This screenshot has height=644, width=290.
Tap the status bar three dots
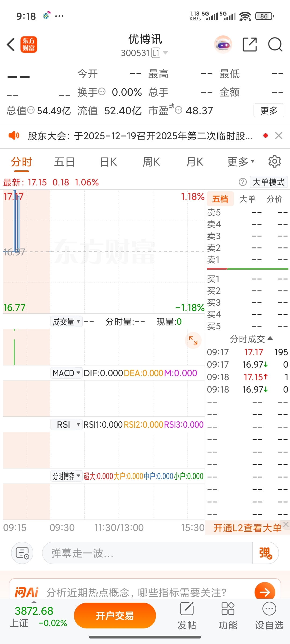pyautogui.click(x=59, y=16)
